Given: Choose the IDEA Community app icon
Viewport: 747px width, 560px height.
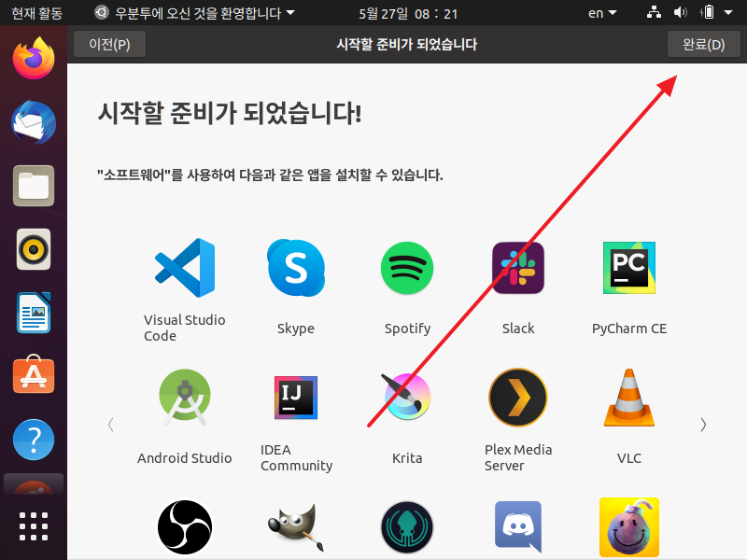Looking at the screenshot, I should click(296, 398).
